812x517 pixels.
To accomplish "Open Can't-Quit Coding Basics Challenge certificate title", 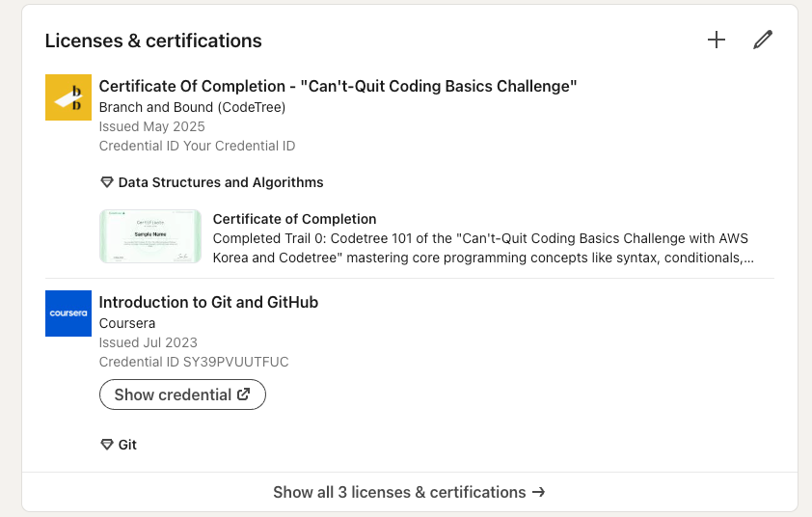I will coord(338,86).
